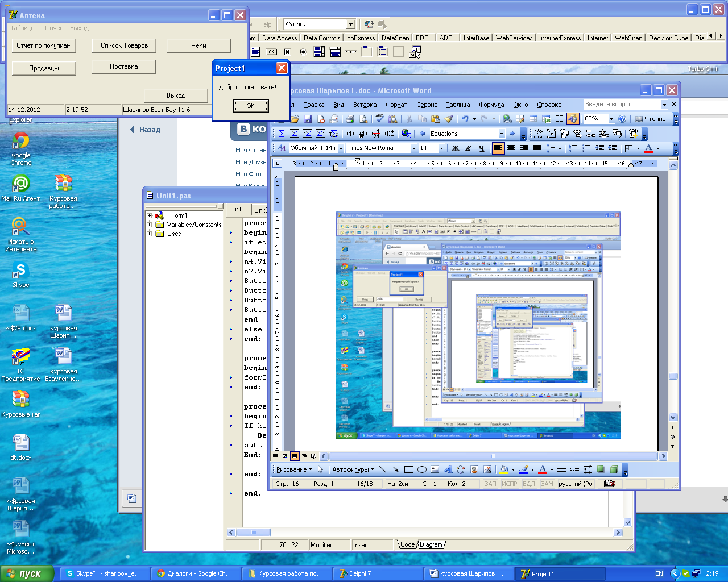Open Аптека menu Таблицы
The image size is (728, 582).
coord(23,28)
